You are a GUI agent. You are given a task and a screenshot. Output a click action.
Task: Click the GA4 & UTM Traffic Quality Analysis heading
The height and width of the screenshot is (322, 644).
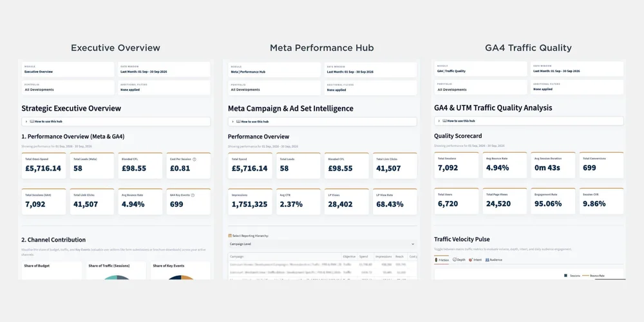[493, 108]
